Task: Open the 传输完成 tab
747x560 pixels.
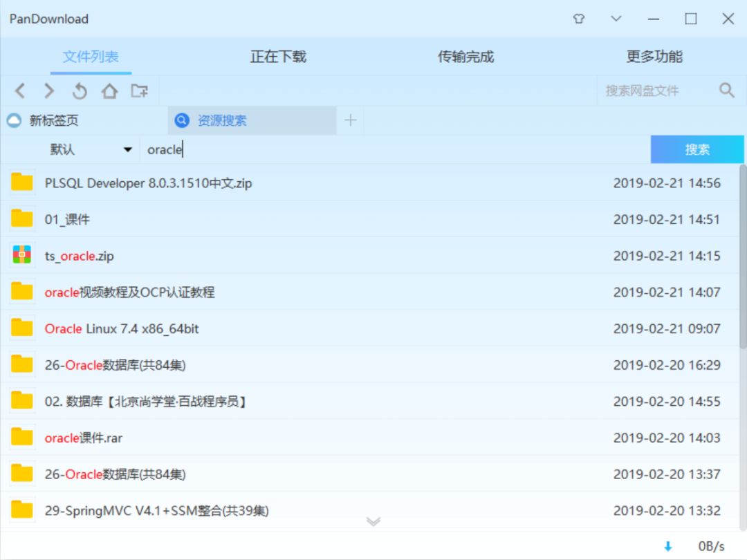Action: point(466,57)
